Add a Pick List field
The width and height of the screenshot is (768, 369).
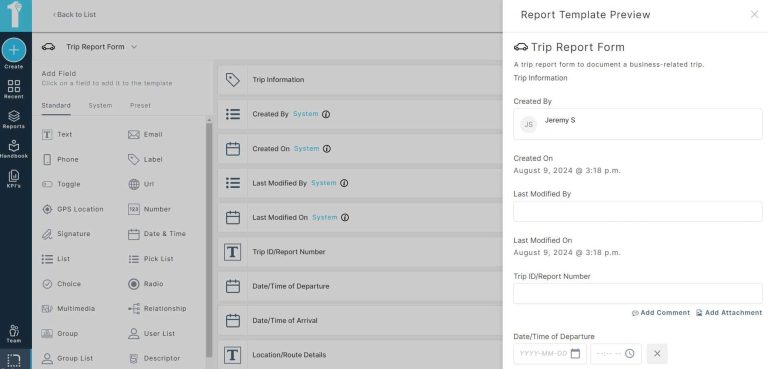(150, 259)
